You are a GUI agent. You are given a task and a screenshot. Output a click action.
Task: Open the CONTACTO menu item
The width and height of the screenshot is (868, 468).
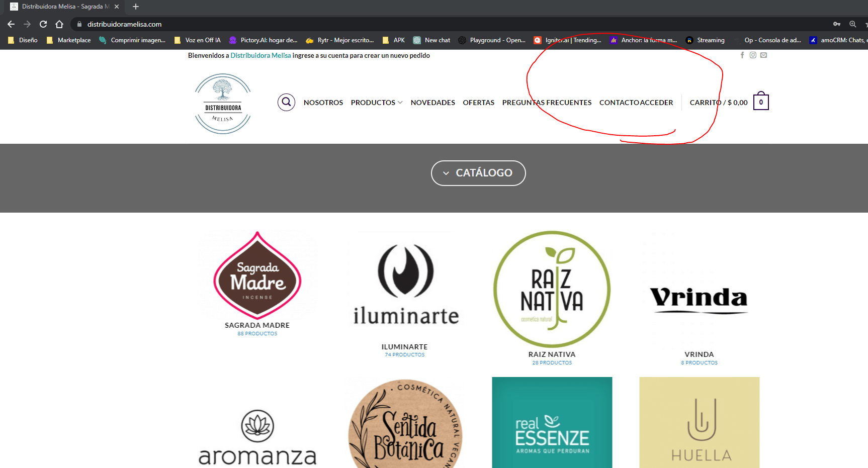pos(619,103)
